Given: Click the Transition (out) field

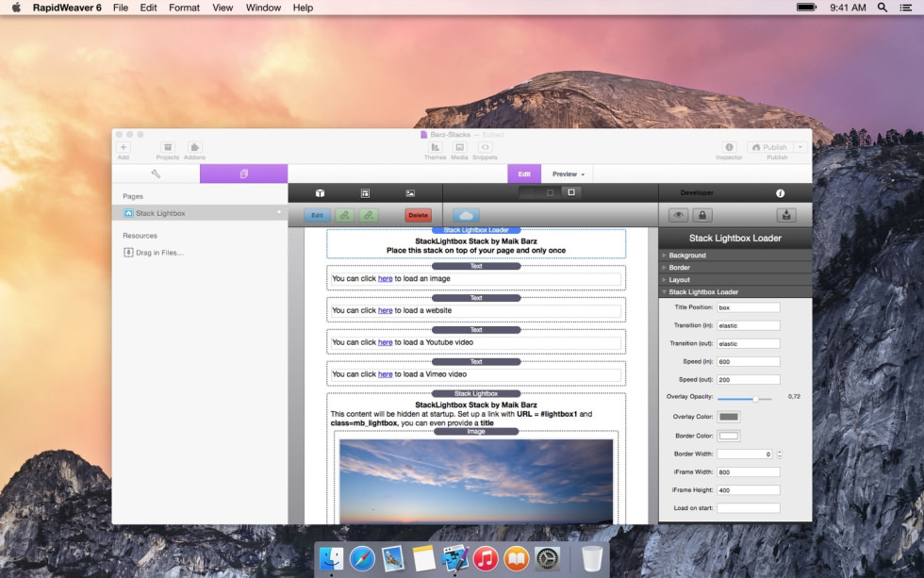Looking at the screenshot, I should coord(749,343).
